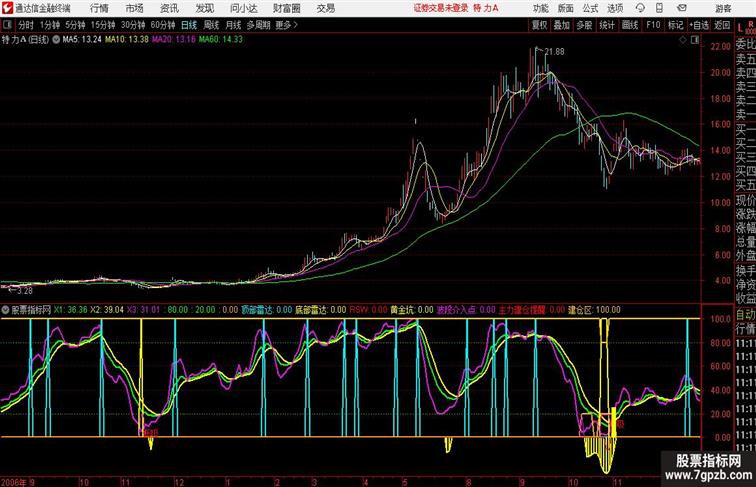Click the 2006年 date axis label
This screenshot has width=756, height=487.
pos(14,482)
